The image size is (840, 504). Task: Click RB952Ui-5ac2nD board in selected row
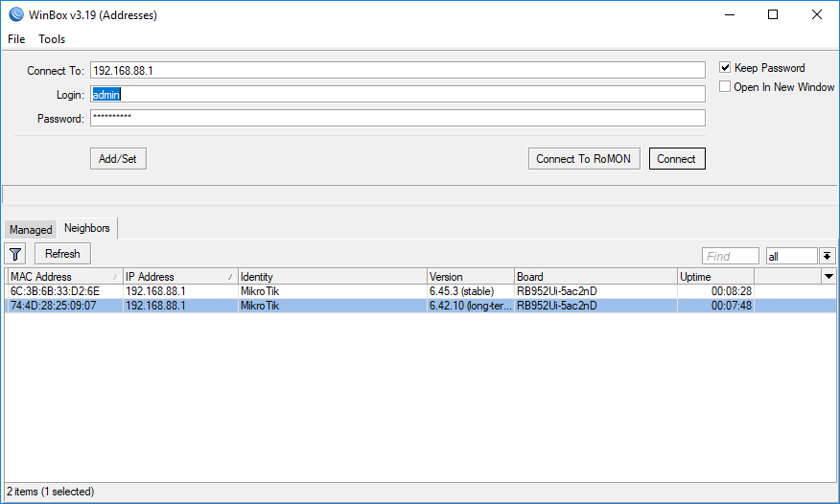tap(556, 306)
